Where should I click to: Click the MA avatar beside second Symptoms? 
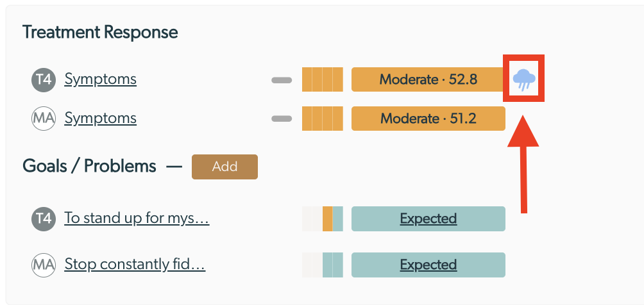[44, 119]
